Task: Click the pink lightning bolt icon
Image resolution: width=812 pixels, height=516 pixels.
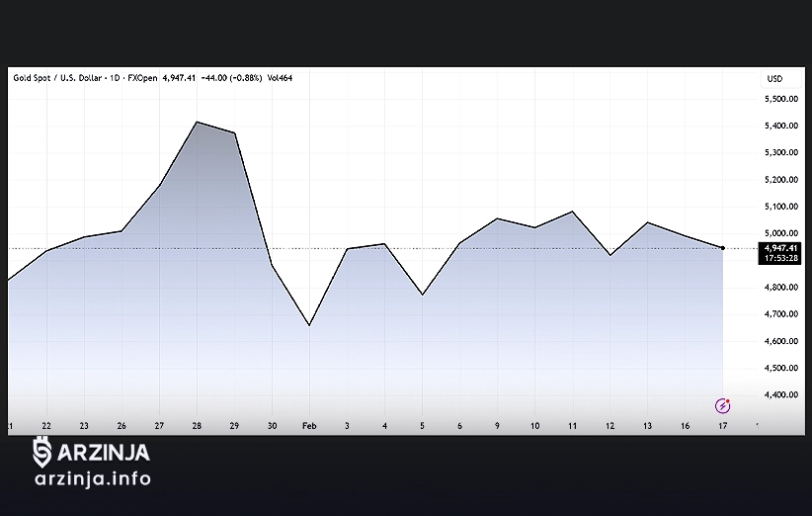Action: click(x=723, y=405)
